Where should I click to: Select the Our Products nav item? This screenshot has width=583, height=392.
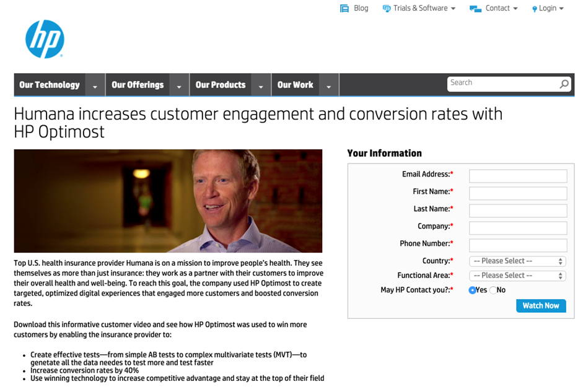tap(221, 85)
